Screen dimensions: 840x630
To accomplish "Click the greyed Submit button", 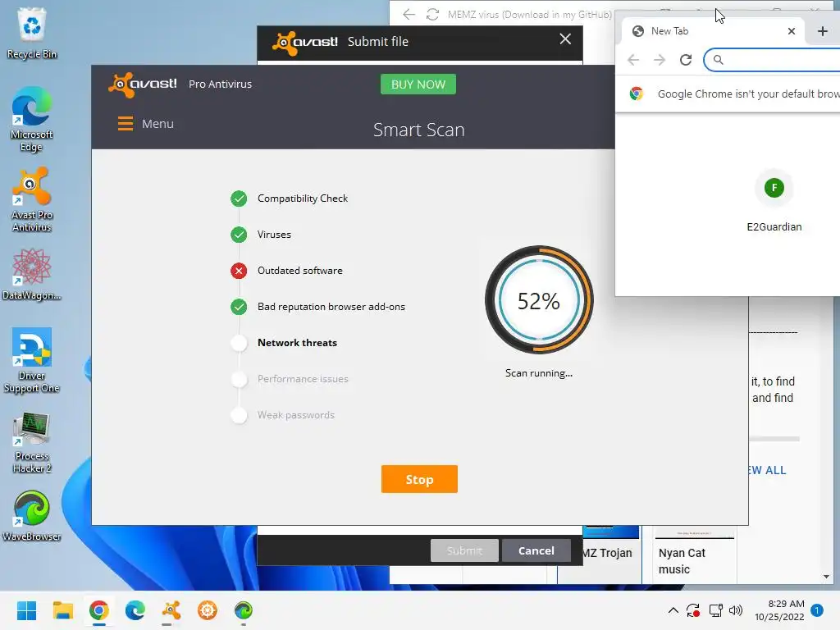I will pos(464,550).
